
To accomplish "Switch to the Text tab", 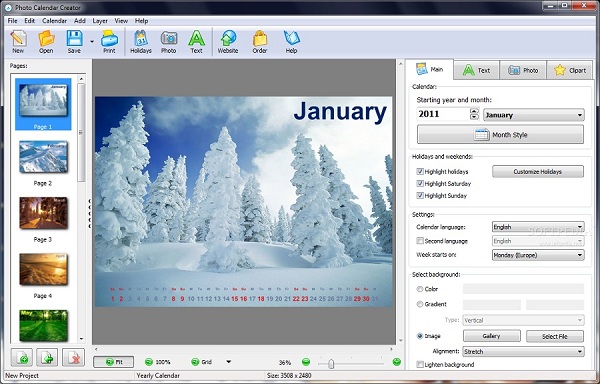I will (476, 70).
